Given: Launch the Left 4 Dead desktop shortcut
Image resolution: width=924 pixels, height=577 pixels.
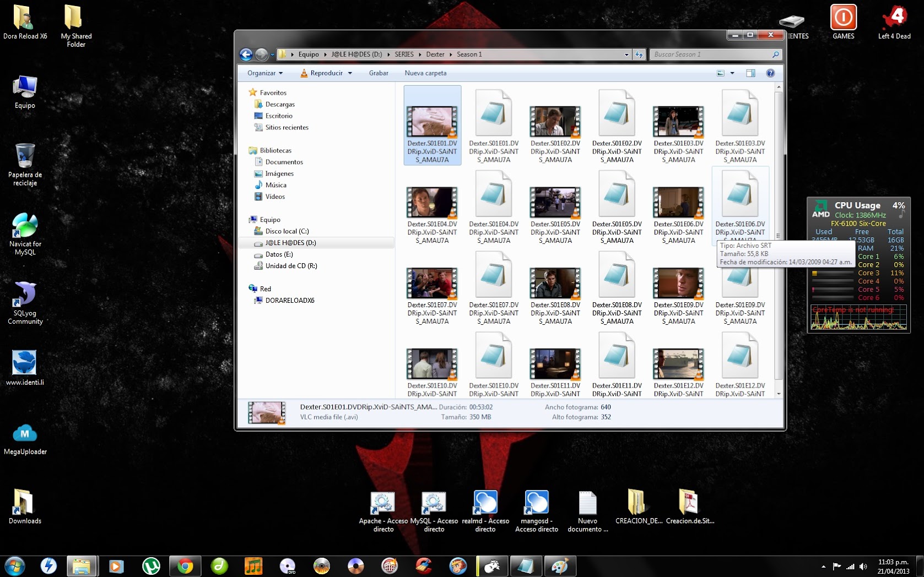Looking at the screenshot, I should tap(894, 23).
